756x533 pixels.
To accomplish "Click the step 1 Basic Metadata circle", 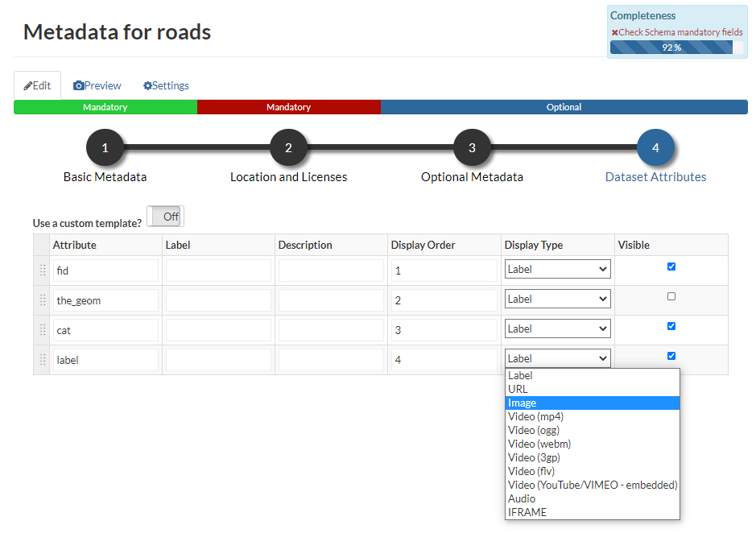I will (105, 147).
